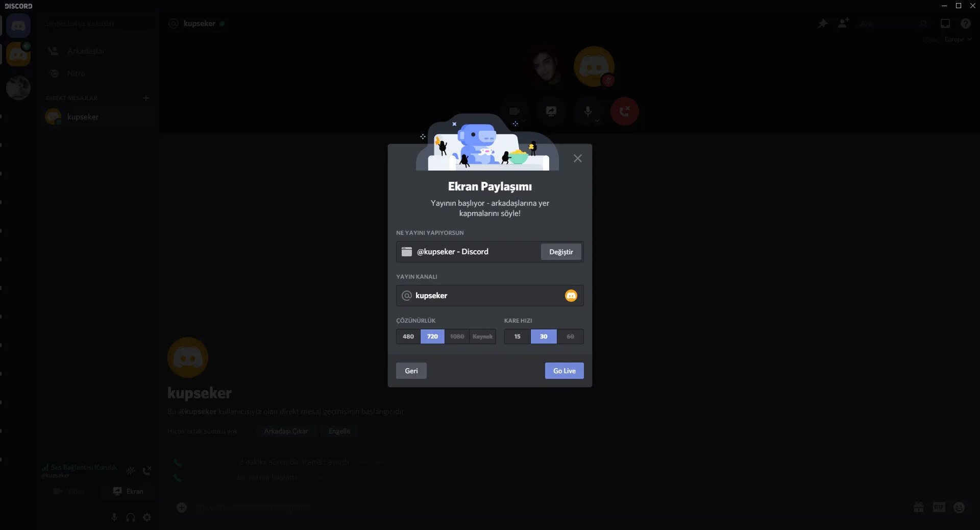Open the GIF picker
The height and width of the screenshot is (530, 980).
(x=939, y=508)
